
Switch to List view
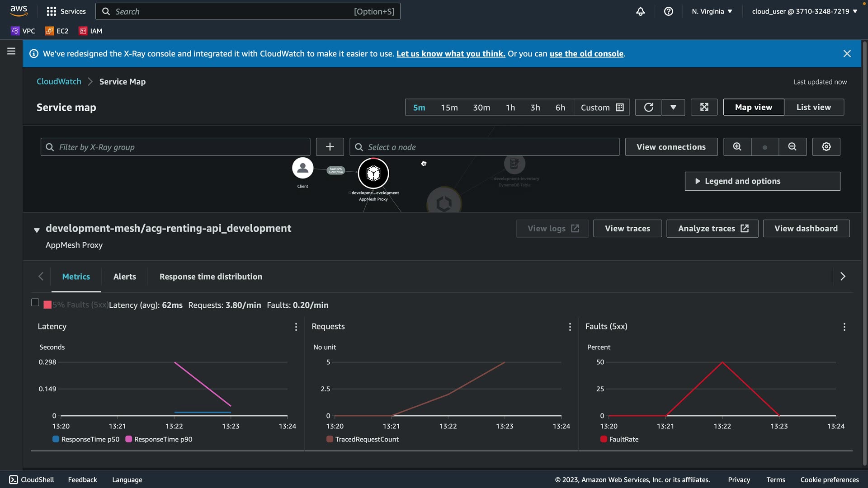coord(813,108)
